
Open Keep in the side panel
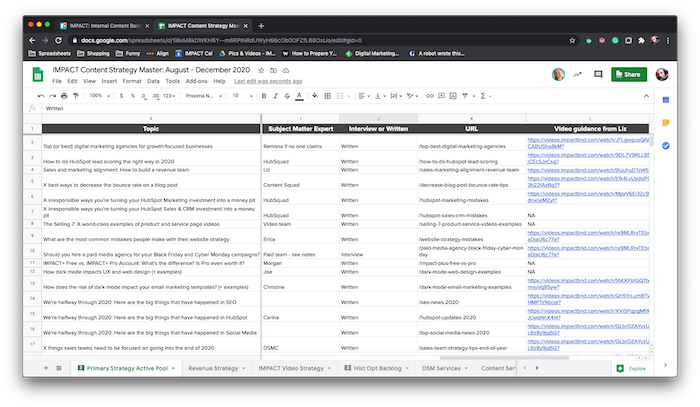pyautogui.click(x=666, y=123)
